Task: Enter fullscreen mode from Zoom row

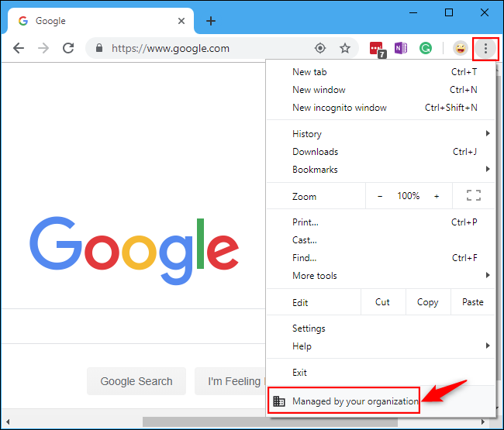Action: click(x=474, y=195)
